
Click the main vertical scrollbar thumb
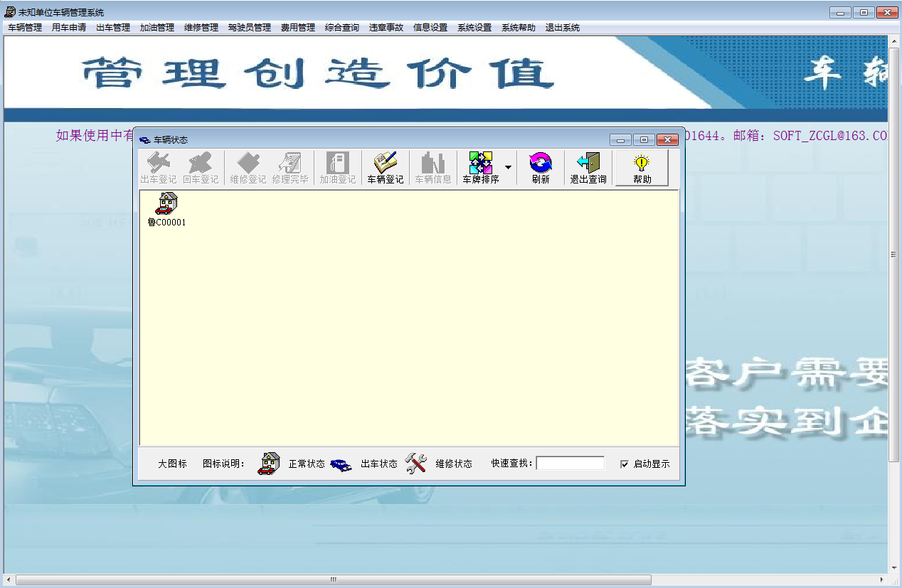894,255
